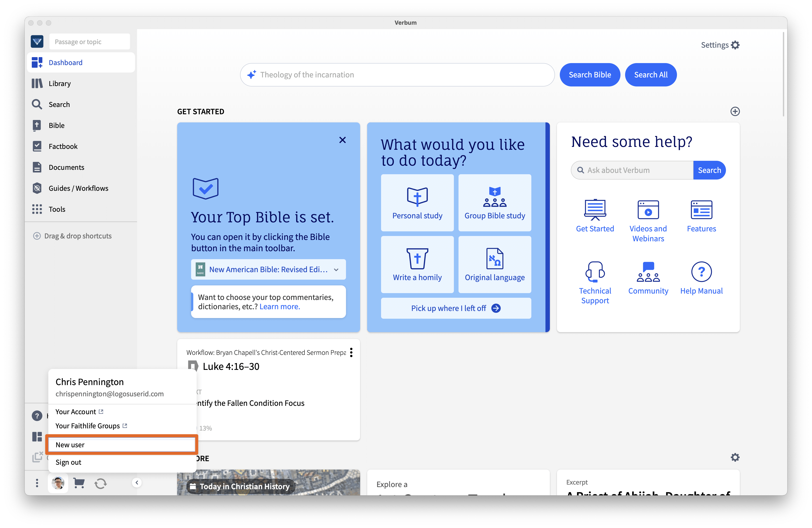Open the three-dot menu beside the avatar
Viewport: 812px width, 528px height.
(x=37, y=483)
